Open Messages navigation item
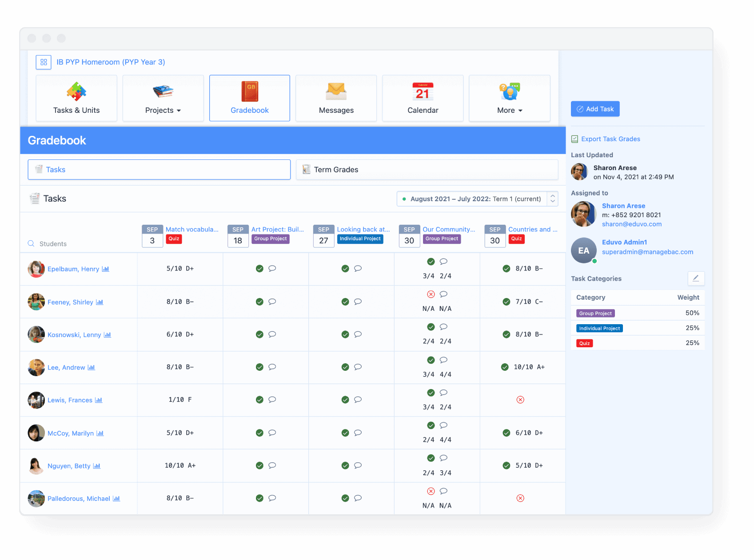 pos(336,98)
